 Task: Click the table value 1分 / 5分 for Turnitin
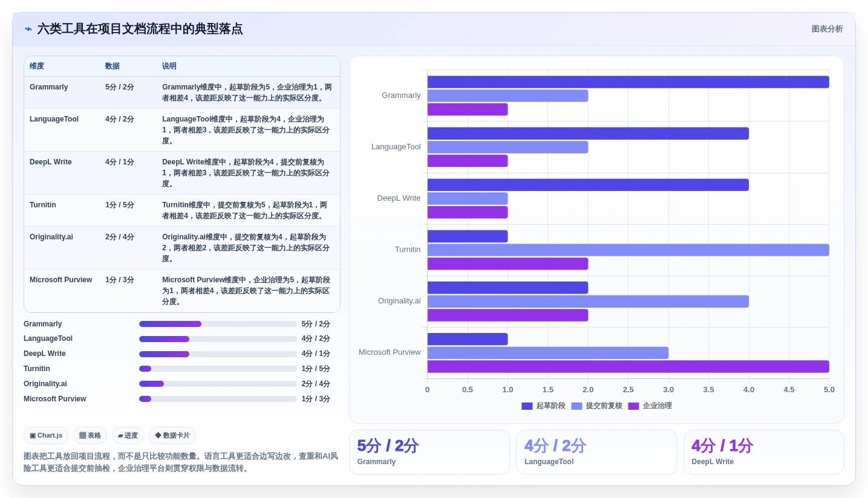(x=120, y=205)
